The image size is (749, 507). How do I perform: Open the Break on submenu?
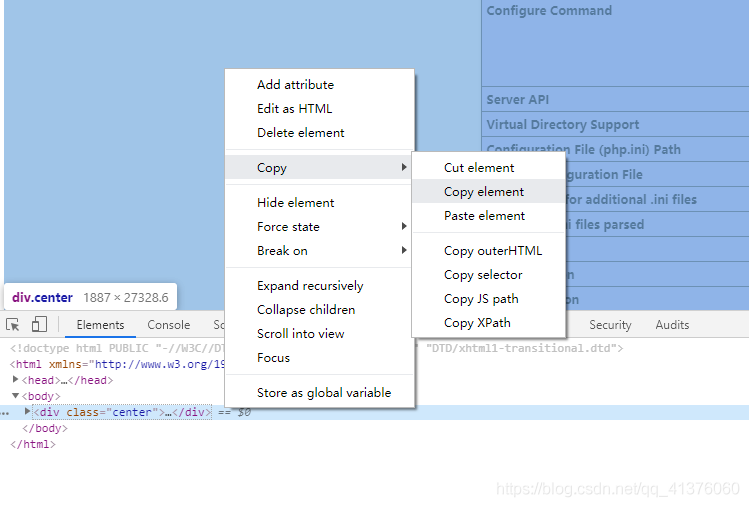pos(319,250)
